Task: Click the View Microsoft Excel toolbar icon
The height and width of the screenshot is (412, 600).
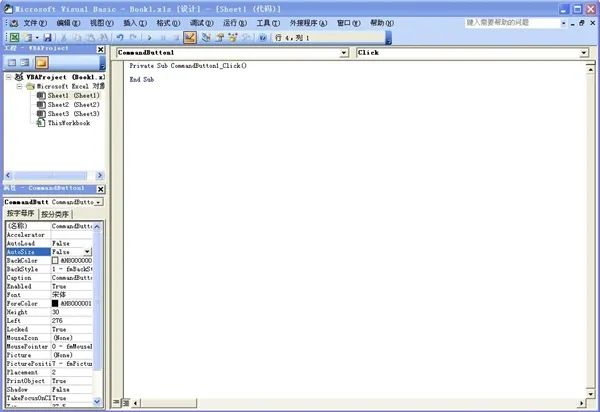Action: pyautogui.click(x=14, y=37)
